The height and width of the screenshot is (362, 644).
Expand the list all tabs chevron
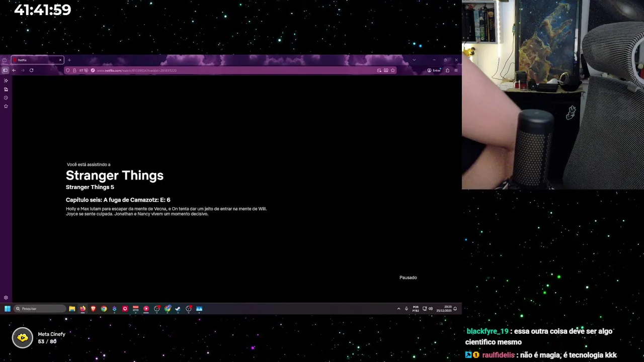(414, 60)
